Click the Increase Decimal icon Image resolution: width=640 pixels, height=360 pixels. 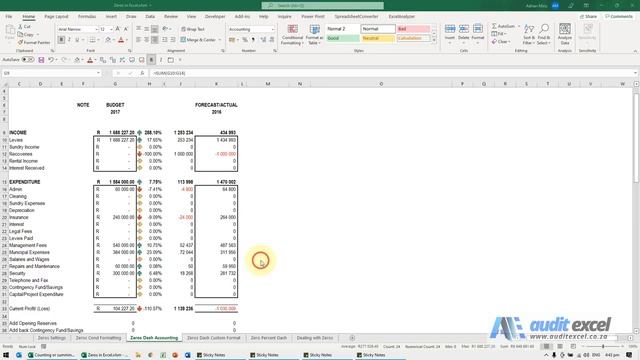coord(263,40)
